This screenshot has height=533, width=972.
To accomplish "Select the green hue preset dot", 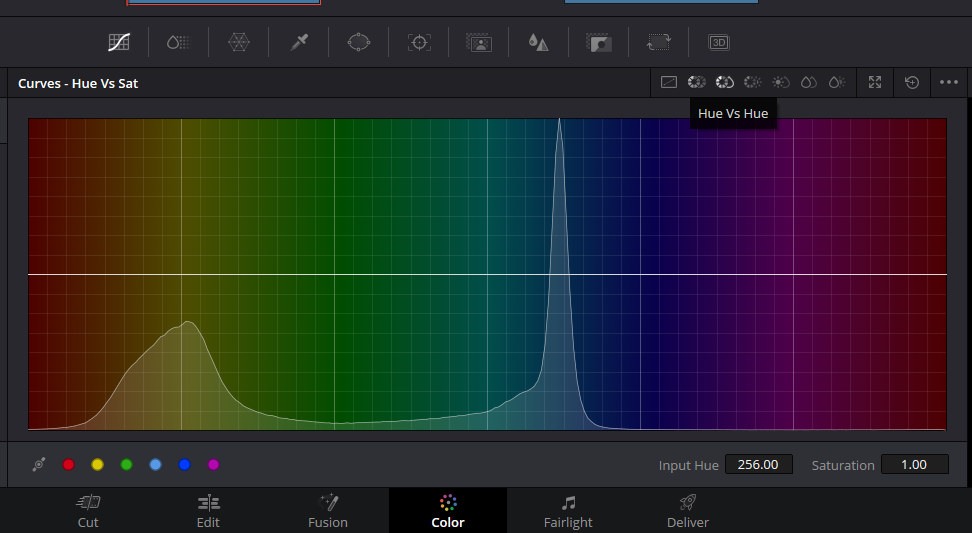I will coord(126,464).
